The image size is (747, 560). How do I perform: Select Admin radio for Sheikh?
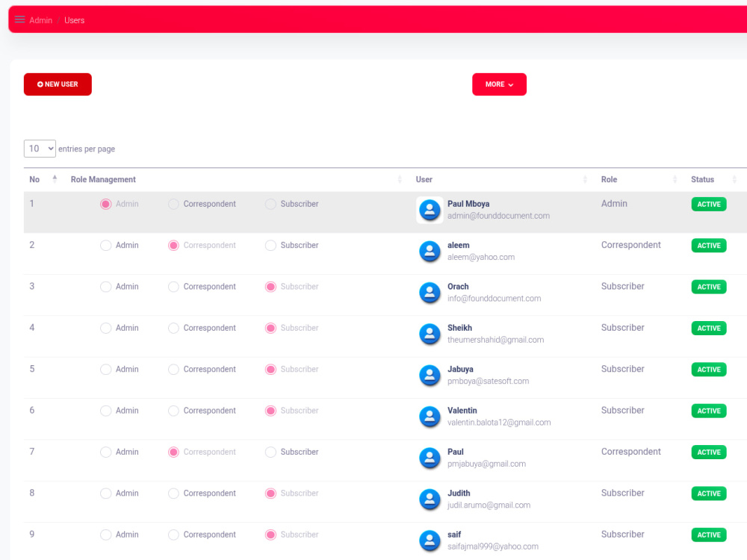pos(106,328)
